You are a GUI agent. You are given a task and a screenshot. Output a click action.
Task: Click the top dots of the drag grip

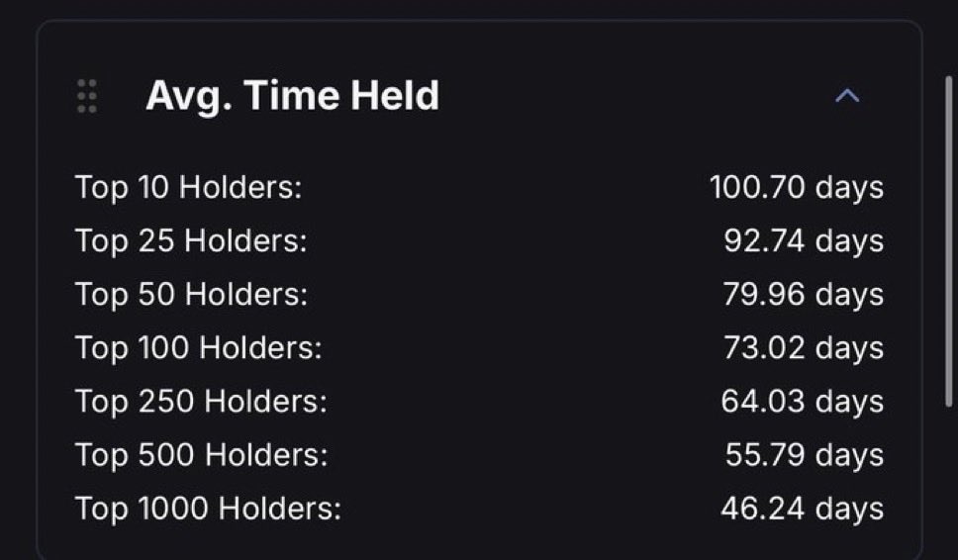point(87,83)
